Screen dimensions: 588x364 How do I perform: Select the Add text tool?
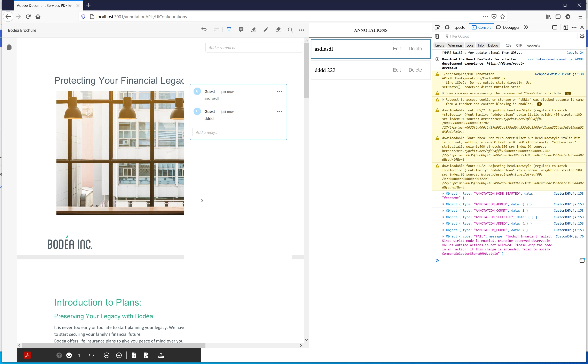[229, 30]
